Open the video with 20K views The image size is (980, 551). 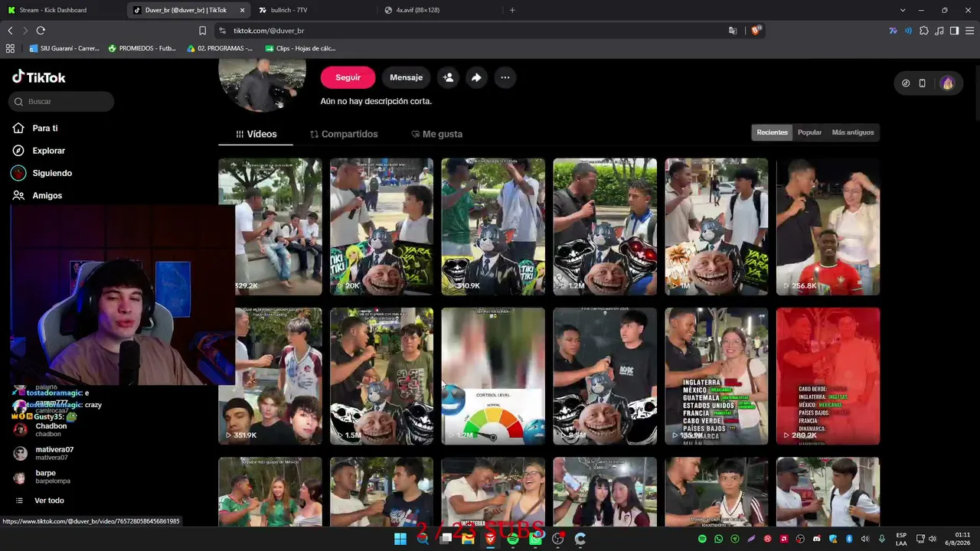coord(381,227)
